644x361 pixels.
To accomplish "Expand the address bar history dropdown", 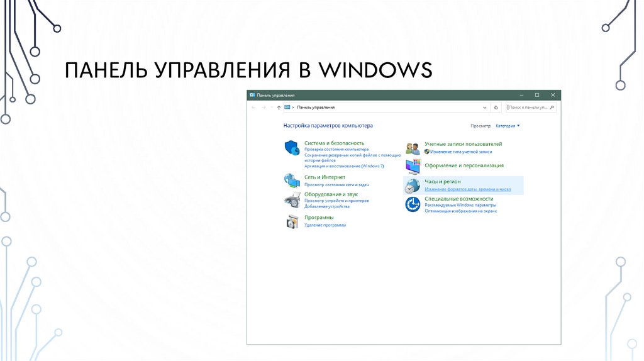I will pos(485,108).
